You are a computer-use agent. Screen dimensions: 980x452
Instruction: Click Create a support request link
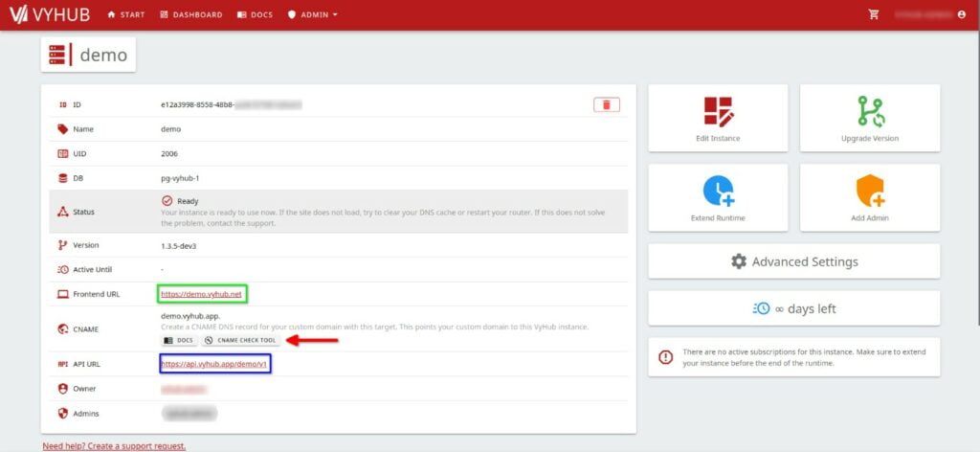[114, 445]
